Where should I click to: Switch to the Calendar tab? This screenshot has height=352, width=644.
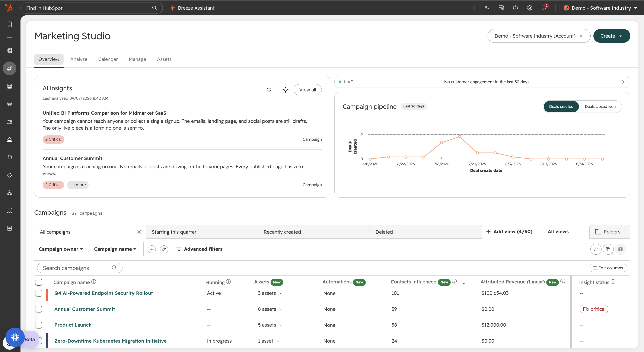(x=108, y=59)
